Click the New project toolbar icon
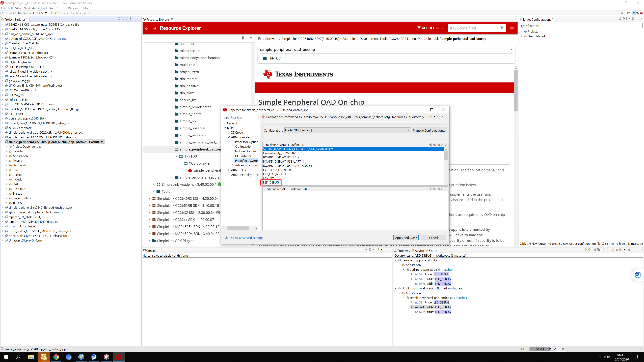This screenshot has width=644, height=362. click(3, 13)
